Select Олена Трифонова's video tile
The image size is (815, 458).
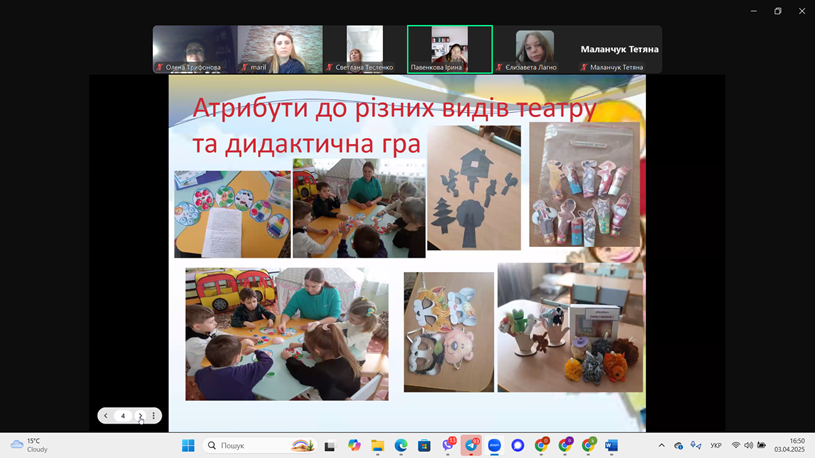(195, 49)
